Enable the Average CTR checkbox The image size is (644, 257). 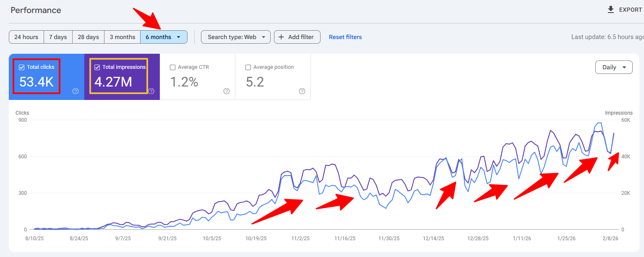point(172,67)
